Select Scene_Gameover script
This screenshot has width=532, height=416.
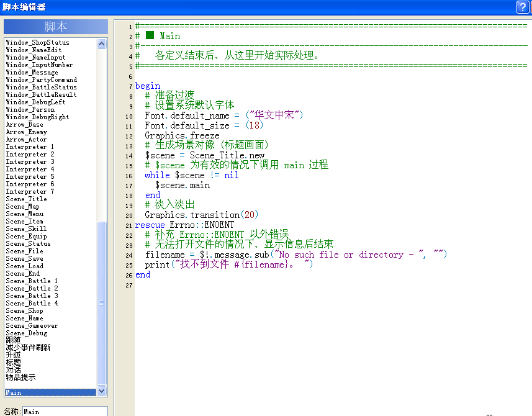[x=32, y=326]
